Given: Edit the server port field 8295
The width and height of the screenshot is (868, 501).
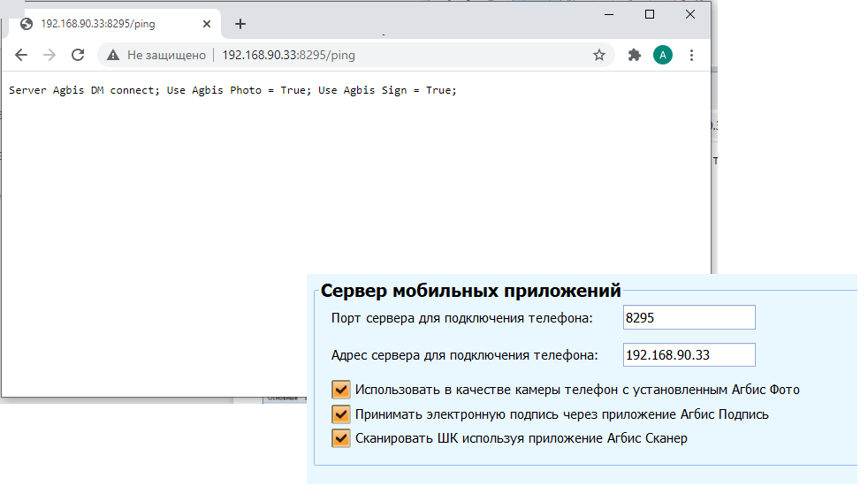Looking at the screenshot, I should (x=689, y=317).
